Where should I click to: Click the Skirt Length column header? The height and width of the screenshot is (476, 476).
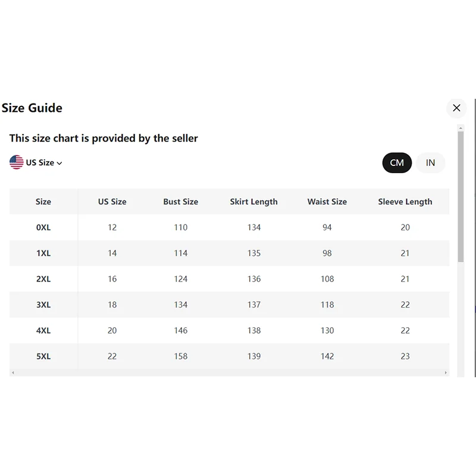coord(254,202)
